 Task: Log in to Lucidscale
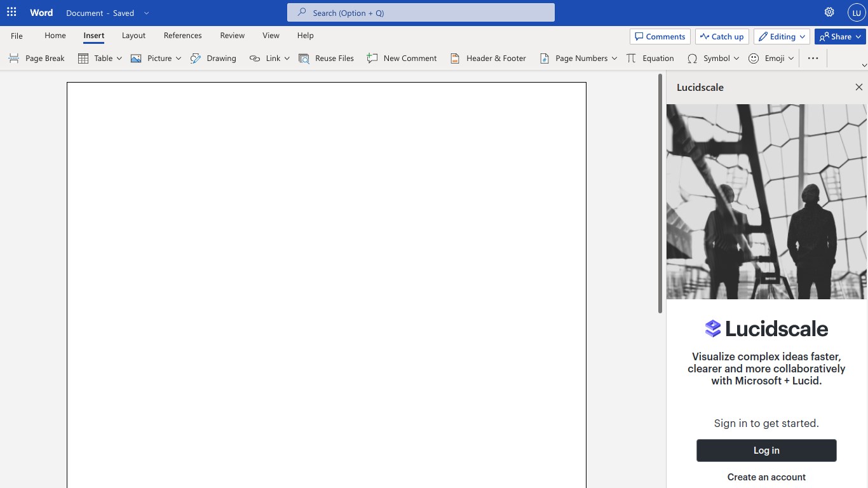(x=766, y=451)
